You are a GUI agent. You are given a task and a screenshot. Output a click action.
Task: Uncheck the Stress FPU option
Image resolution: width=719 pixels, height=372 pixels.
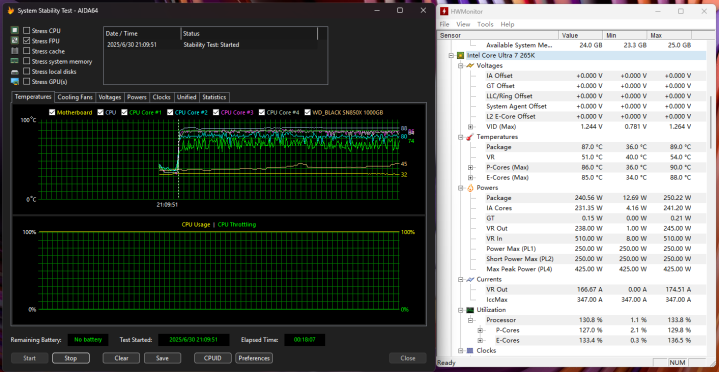27,41
